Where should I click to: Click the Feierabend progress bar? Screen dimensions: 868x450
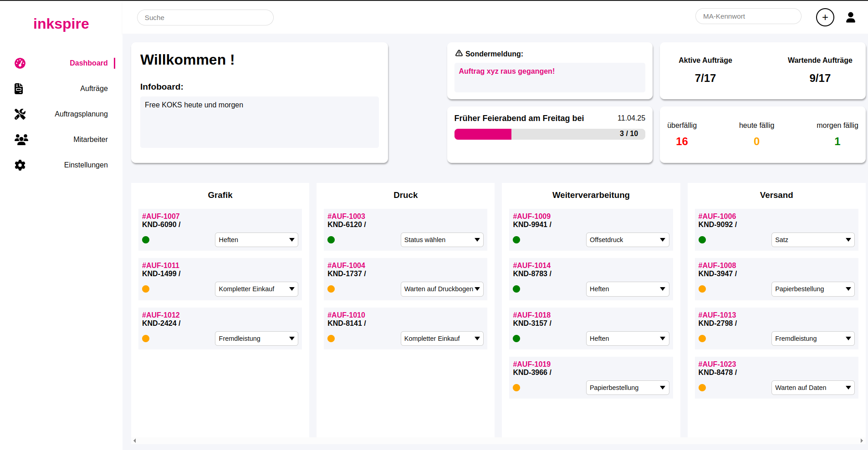pyautogui.click(x=549, y=134)
